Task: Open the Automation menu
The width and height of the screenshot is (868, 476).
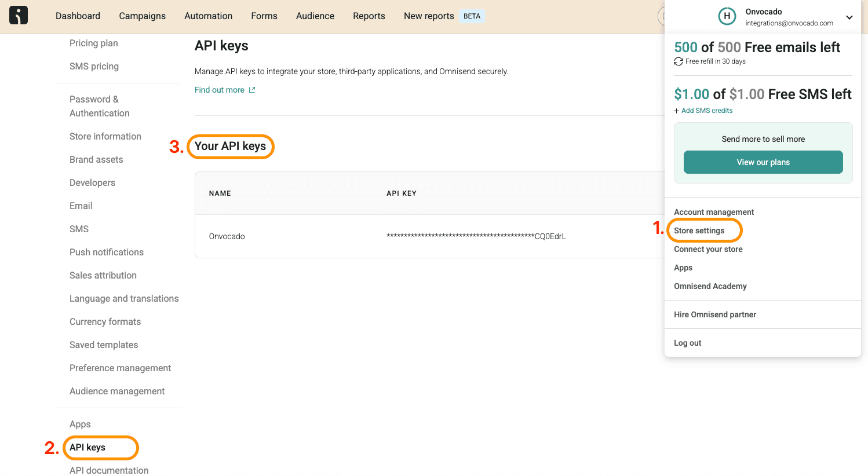Action: coord(208,16)
